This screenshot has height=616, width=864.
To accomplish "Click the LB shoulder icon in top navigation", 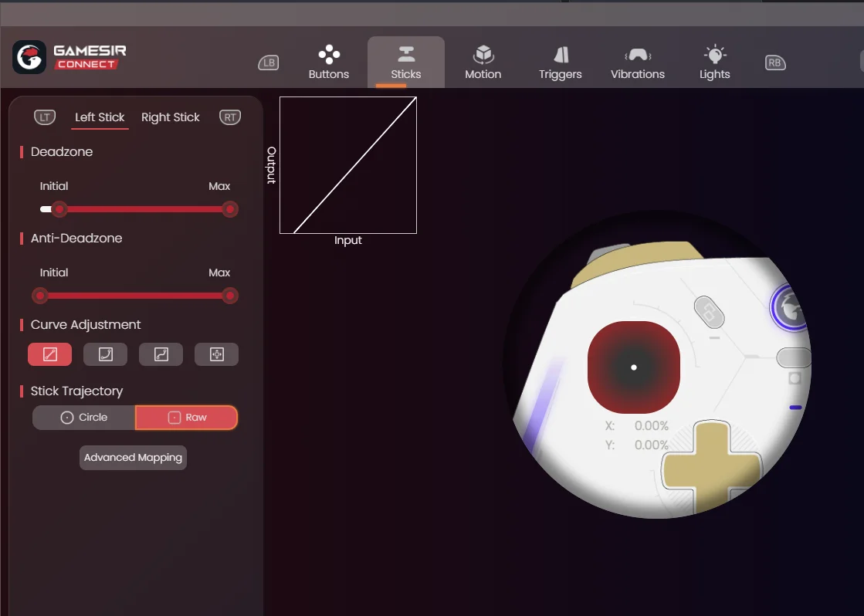I will 269,63.
